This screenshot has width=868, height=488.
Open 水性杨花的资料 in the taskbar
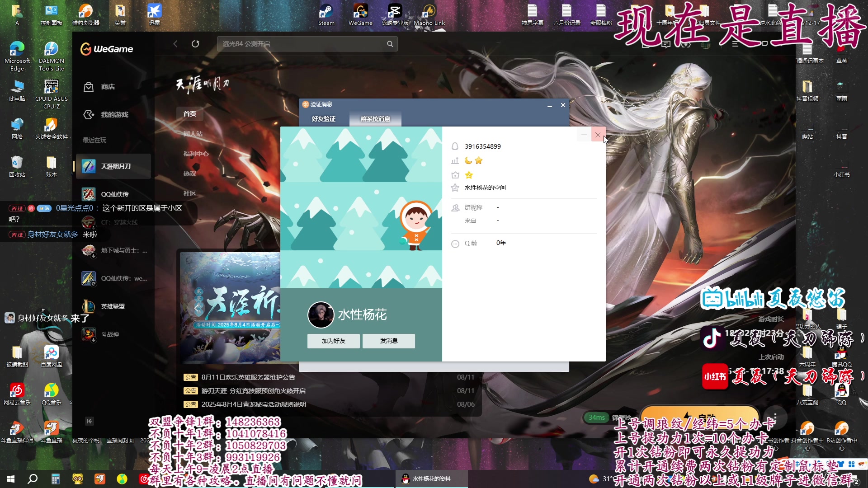pos(432,479)
